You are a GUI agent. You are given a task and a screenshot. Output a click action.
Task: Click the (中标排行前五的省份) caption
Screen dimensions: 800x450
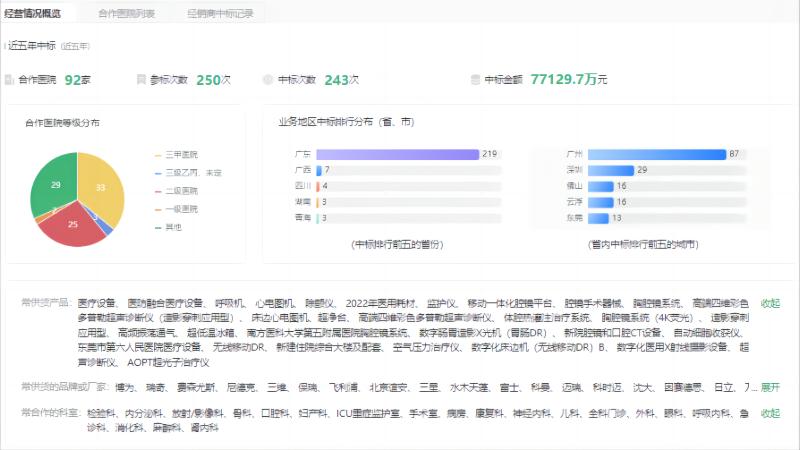coord(397,245)
